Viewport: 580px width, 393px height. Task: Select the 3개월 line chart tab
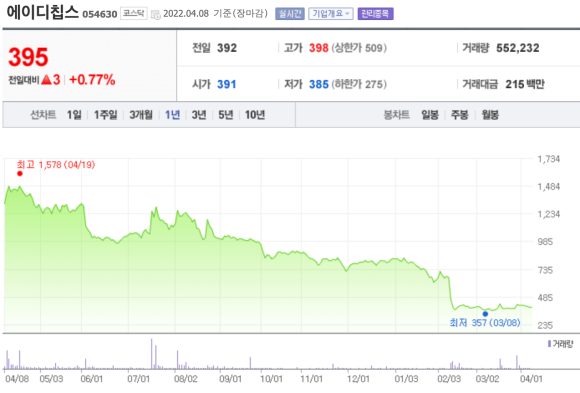coord(141,115)
